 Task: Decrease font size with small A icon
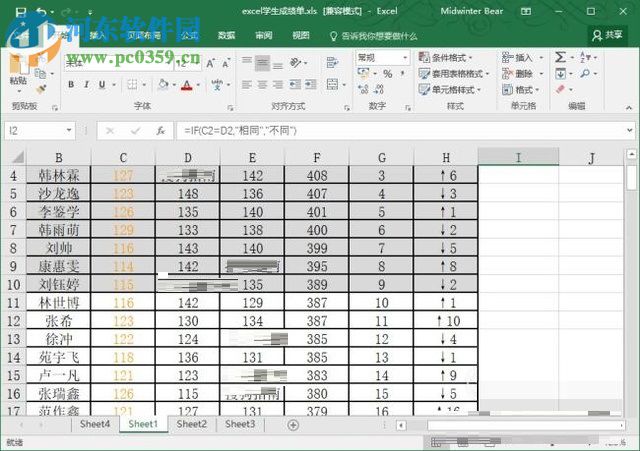(226, 63)
